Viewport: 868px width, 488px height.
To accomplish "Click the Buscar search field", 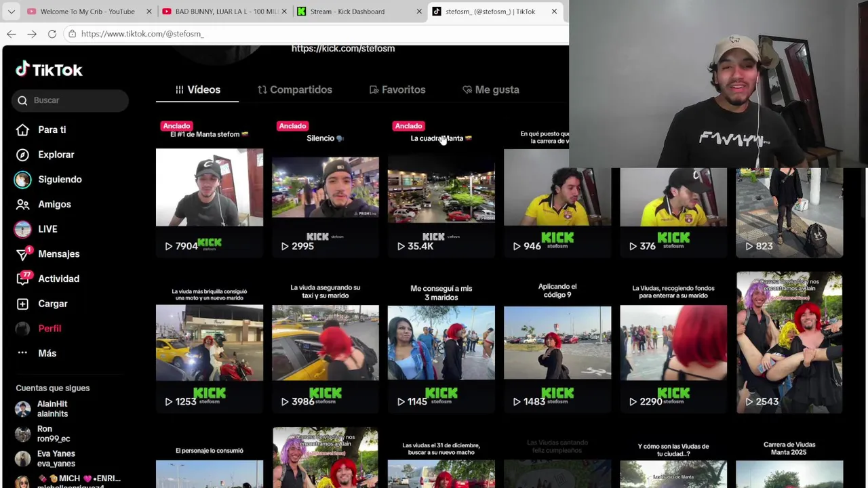I will 70,100.
